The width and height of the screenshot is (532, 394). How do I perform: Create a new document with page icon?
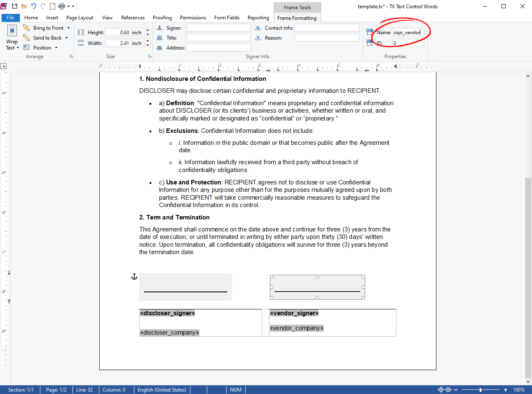(x=52, y=6)
